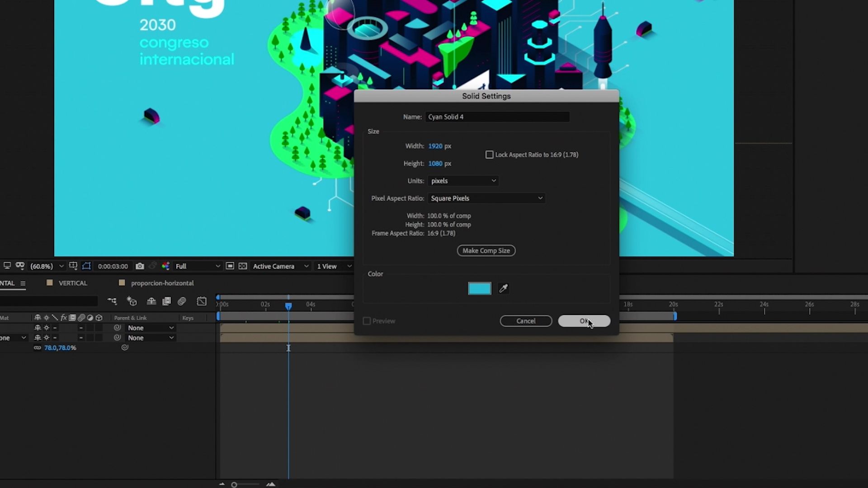868x488 pixels.
Task: Tick the Preview checkbox in Solid Settings
Action: [x=367, y=321]
